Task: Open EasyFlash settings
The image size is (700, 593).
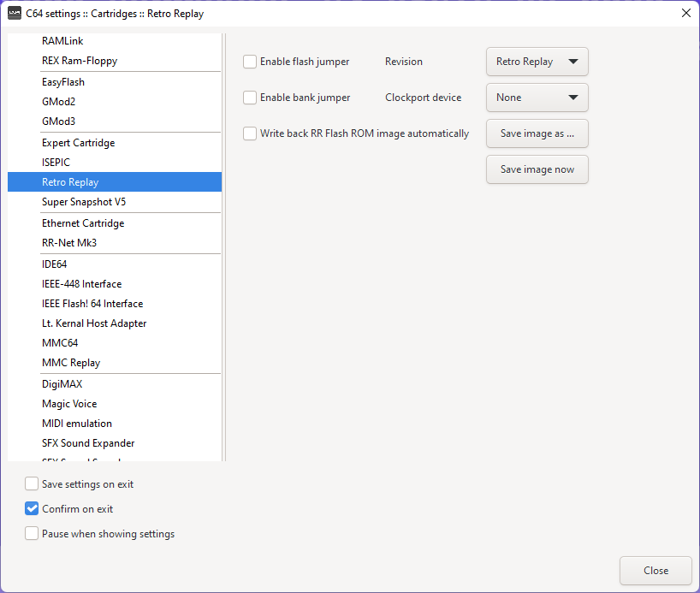Action: pos(115,82)
